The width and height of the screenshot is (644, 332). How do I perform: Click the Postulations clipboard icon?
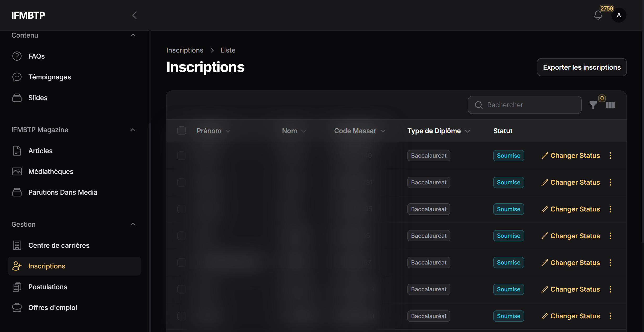(x=17, y=287)
